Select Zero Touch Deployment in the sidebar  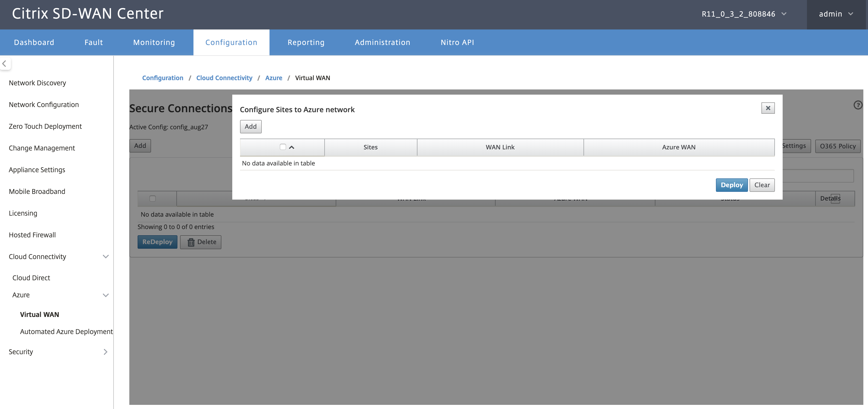tap(45, 126)
